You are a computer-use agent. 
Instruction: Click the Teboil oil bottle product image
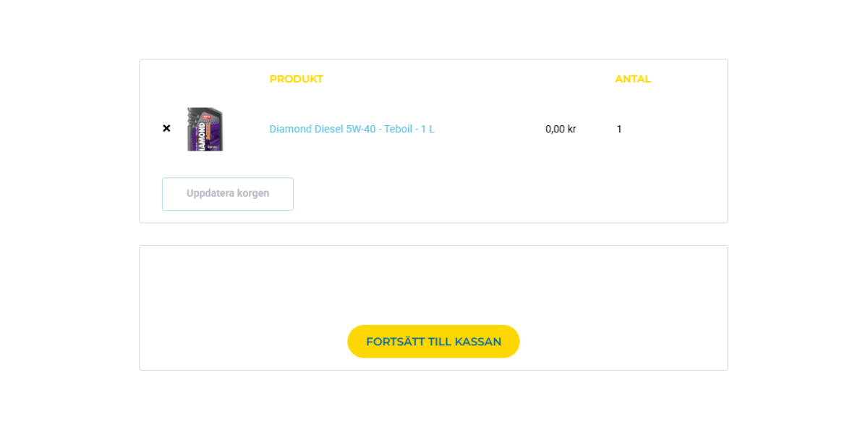(205, 129)
